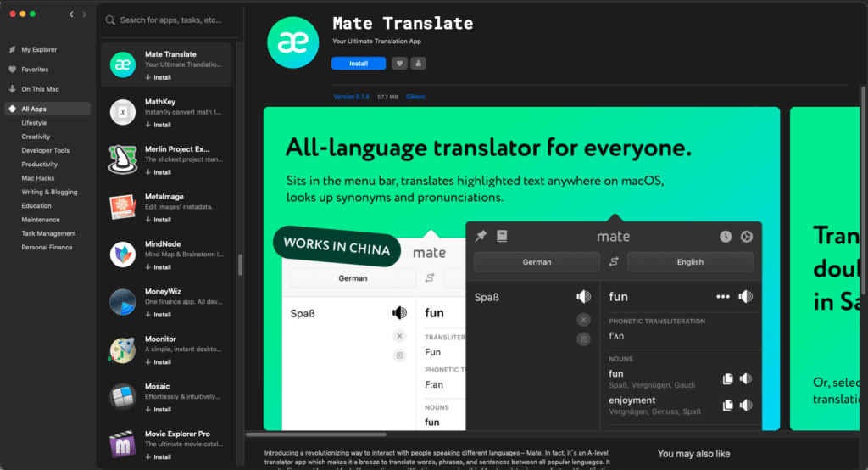Click the Mate Translate list icon
This screenshot has width=868, height=470.
tap(123, 64)
